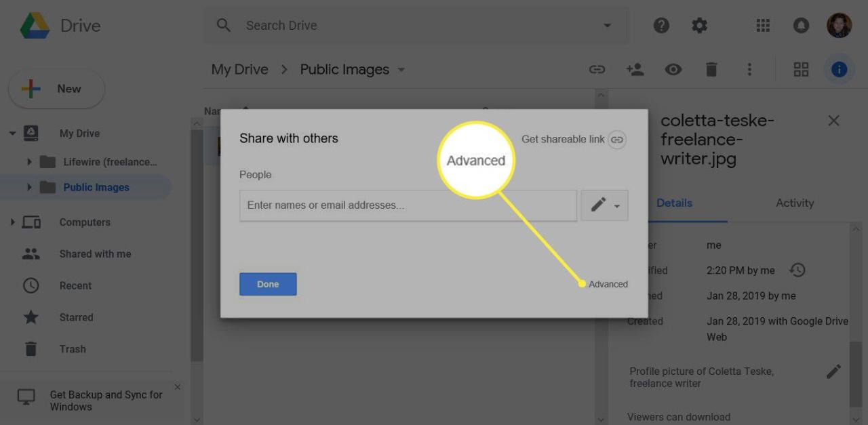Image resolution: width=868 pixels, height=425 pixels.
Task: Open the Google apps grid
Action: click(763, 26)
